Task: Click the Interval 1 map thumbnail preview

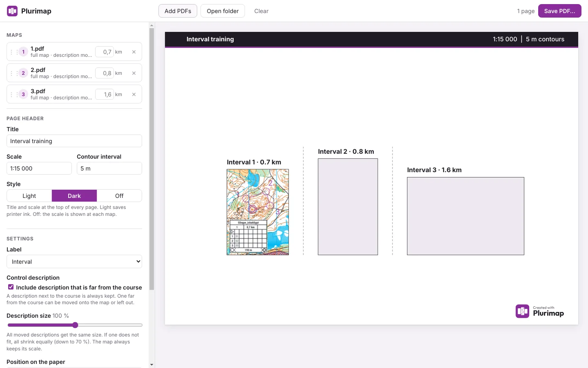Action: [x=258, y=212]
